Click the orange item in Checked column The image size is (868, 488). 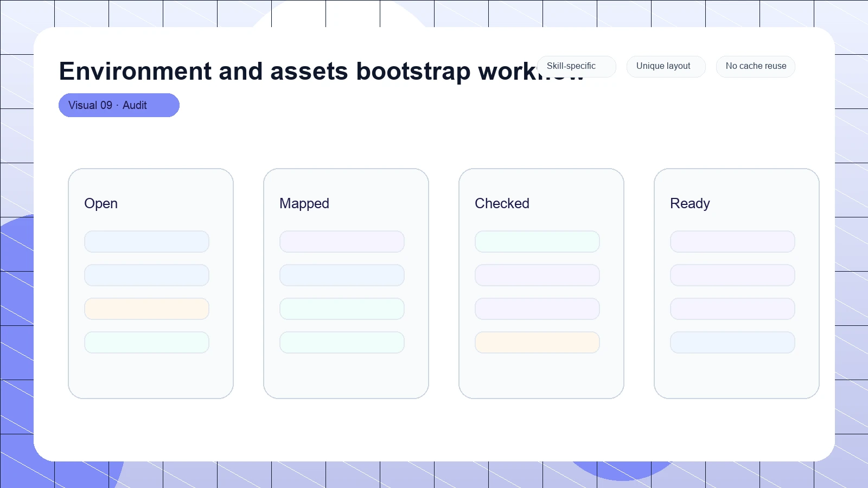[x=537, y=343]
